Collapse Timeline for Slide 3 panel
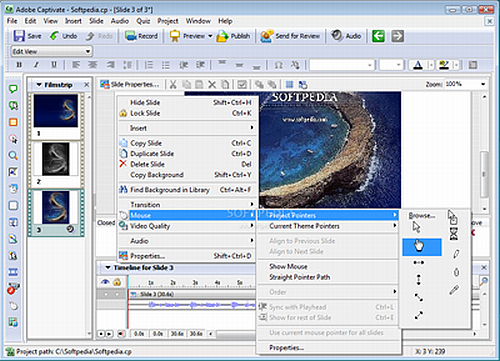 tap(108, 268)
